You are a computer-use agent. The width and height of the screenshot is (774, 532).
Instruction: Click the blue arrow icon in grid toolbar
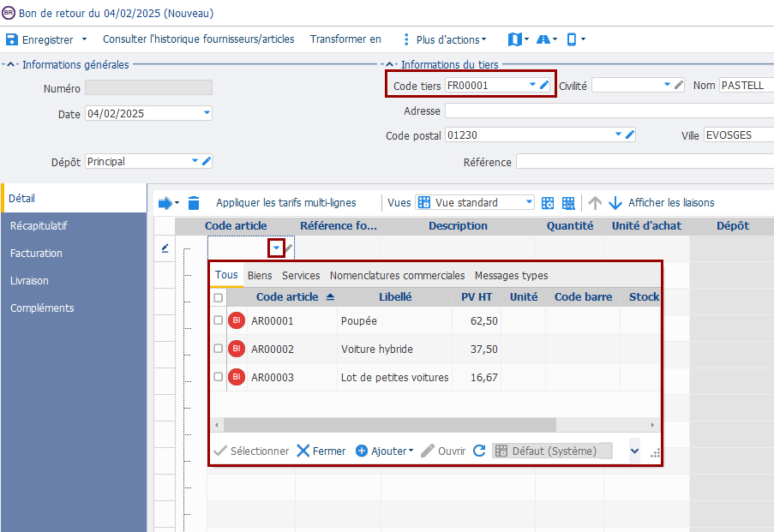165,203
